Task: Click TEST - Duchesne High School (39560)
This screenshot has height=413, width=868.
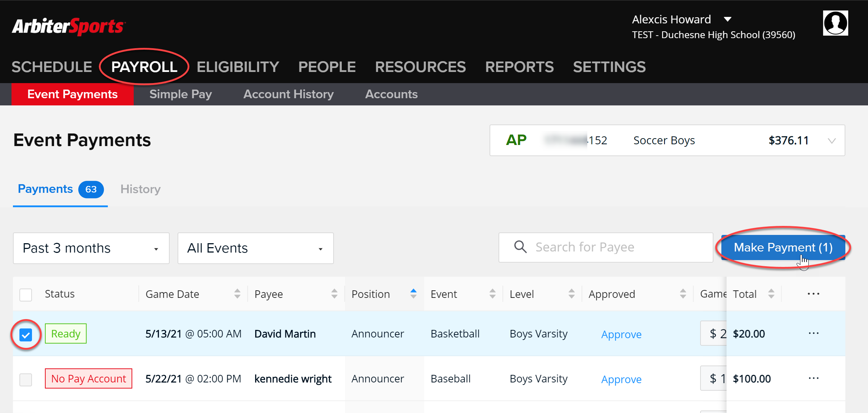Action: click(x=713, y=35)
